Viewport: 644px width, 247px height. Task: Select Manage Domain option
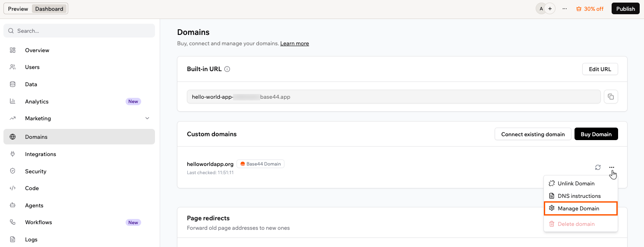click(x=581, y=208)
